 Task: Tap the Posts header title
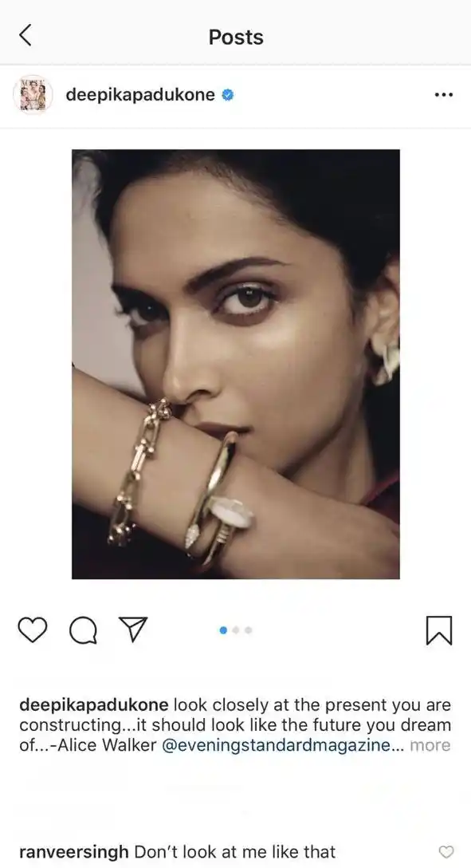[x=236, y=37]
